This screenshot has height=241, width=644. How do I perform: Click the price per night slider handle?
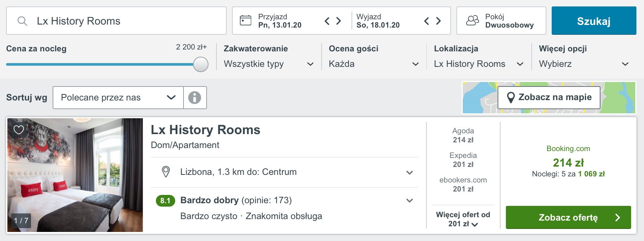pyautogui.click(x=201, y=64)
